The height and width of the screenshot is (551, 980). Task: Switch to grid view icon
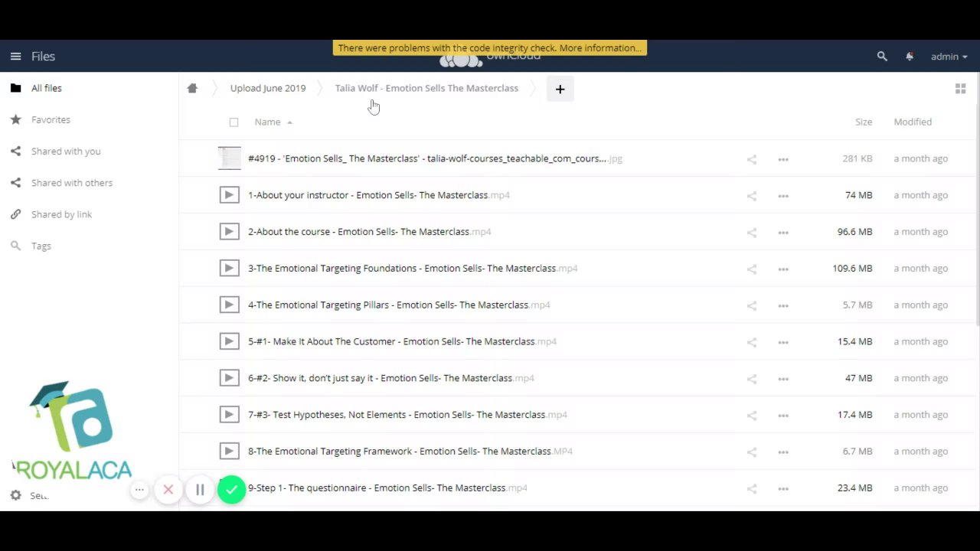pyautogui.click(x=960, y=89)
